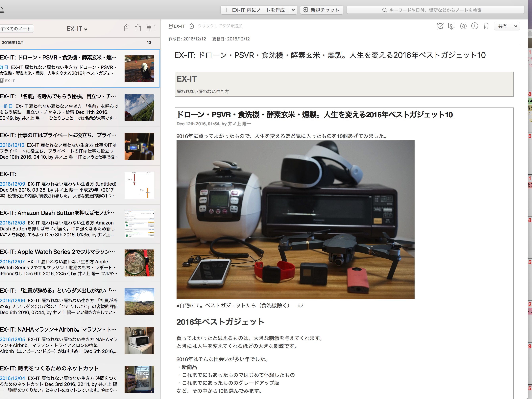Click the creation date 作成日: 2016/12/12
Image resolution: width=532 pixels, height=399 pixels.
pos(187,39)
